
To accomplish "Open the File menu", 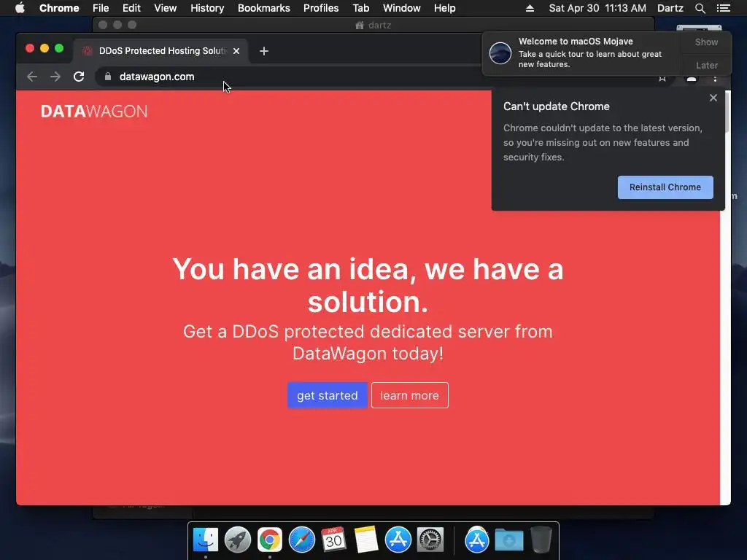I will click(101, 8).
